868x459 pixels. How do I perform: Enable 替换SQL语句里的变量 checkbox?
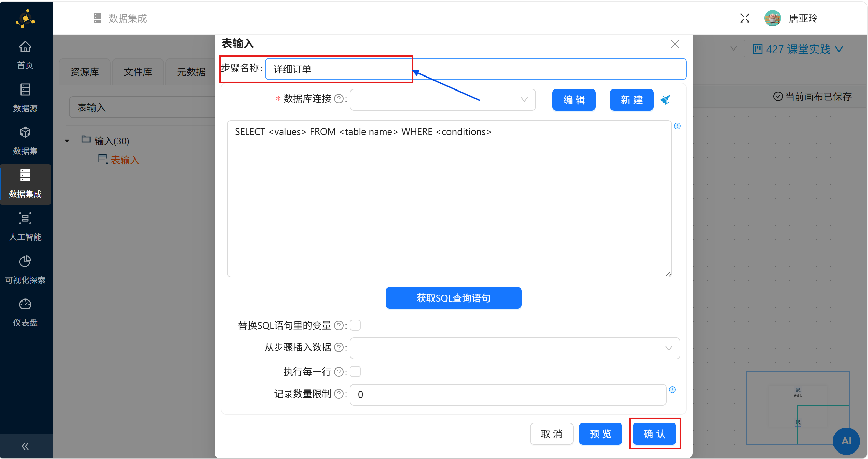click(x=355, y=325)
